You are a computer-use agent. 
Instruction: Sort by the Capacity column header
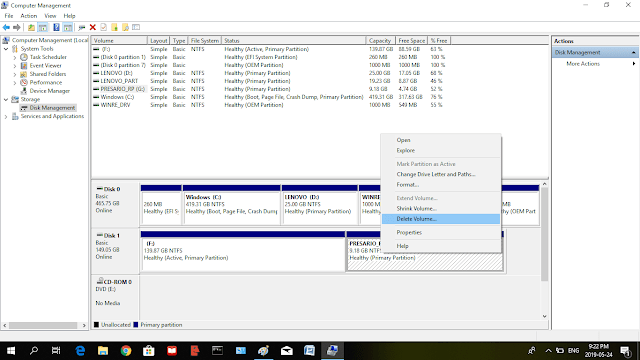click(380, 41)
